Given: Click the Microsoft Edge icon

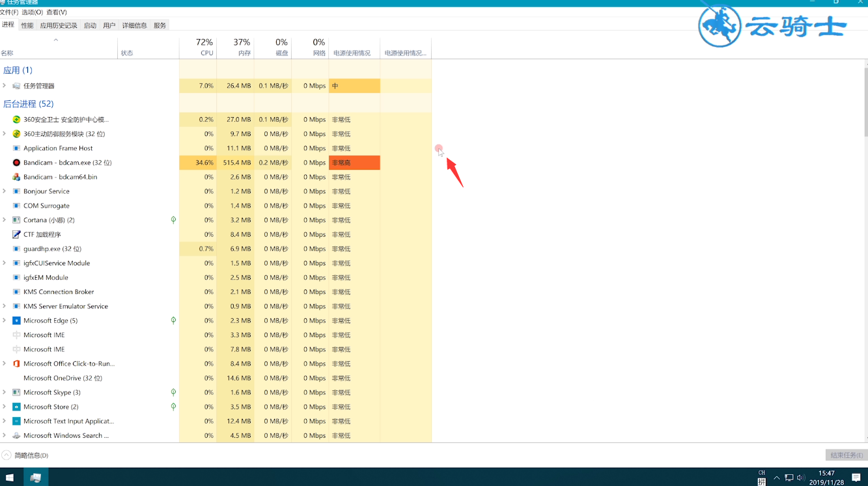Looking at the screenshot, I should (16, 321).
